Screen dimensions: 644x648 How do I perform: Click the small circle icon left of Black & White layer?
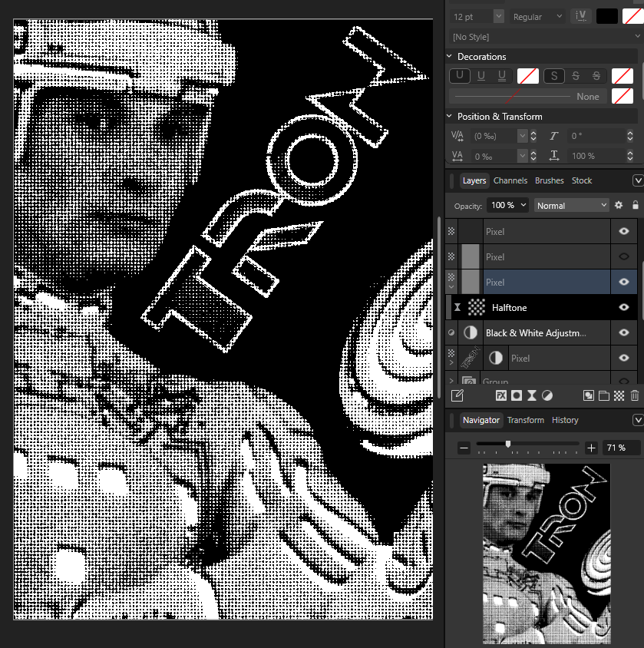point(451,332)
